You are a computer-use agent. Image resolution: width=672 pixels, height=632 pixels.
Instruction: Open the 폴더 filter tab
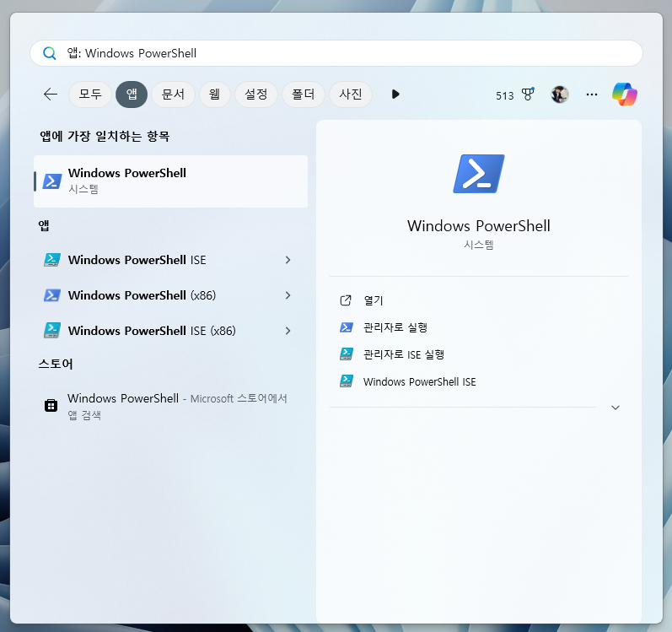pos(304,94)
